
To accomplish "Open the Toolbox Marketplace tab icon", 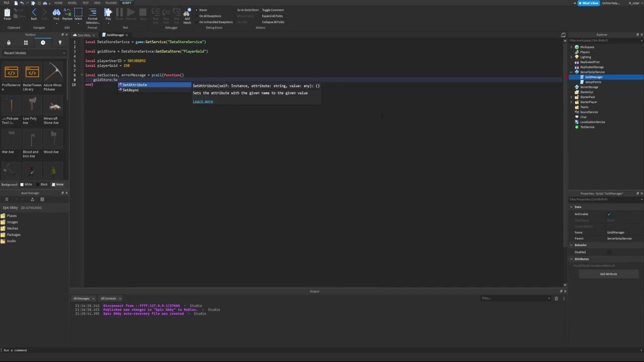I will [x=9, y=43].
